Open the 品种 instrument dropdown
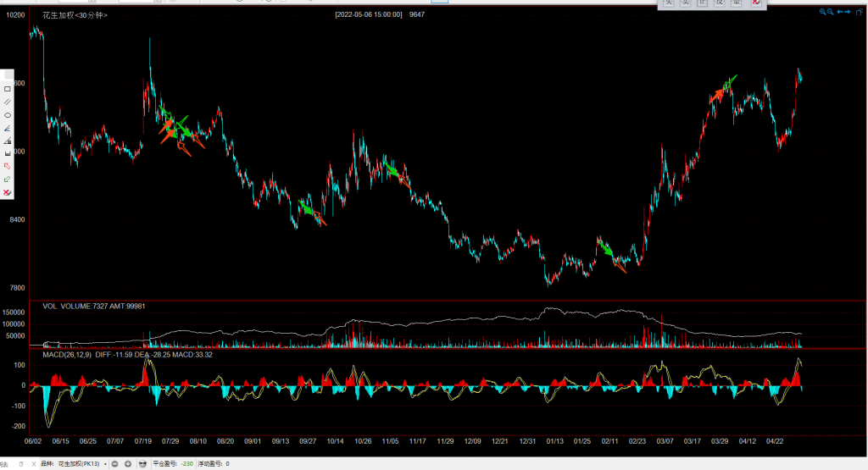 105,464
